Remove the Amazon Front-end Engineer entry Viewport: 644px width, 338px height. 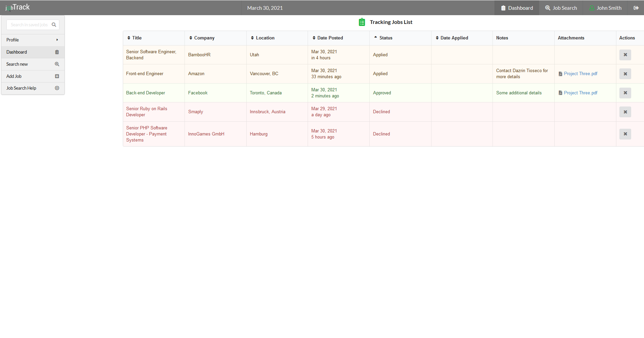625,74
